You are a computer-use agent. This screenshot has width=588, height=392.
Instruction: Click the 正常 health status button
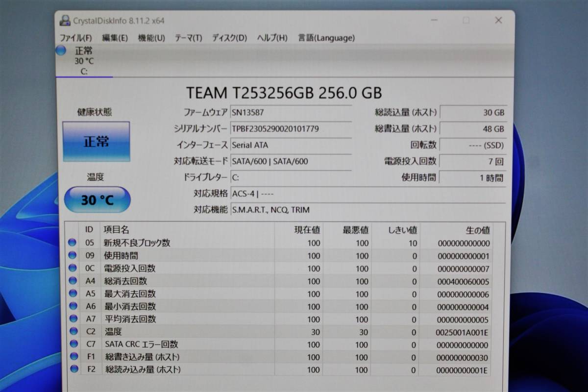(96, 142)
